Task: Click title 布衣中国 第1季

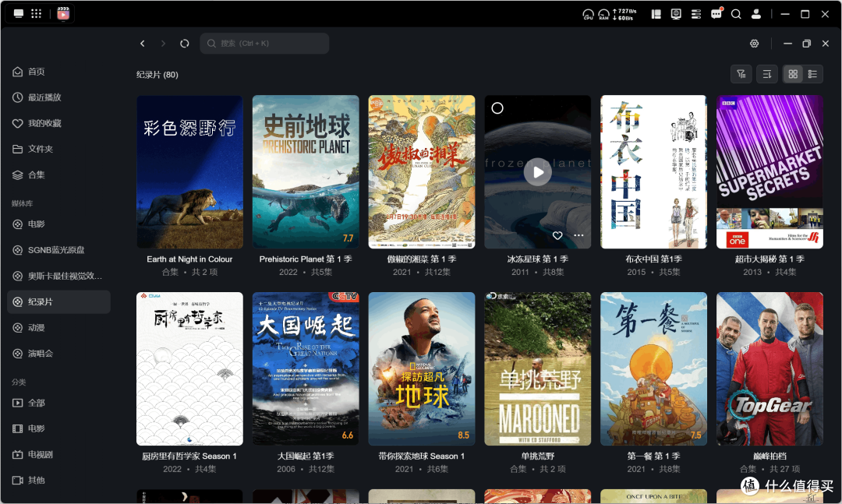Action: [653, 259]
